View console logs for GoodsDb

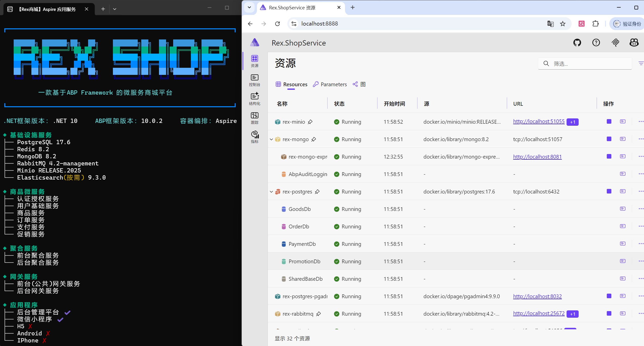coord(623,209)
